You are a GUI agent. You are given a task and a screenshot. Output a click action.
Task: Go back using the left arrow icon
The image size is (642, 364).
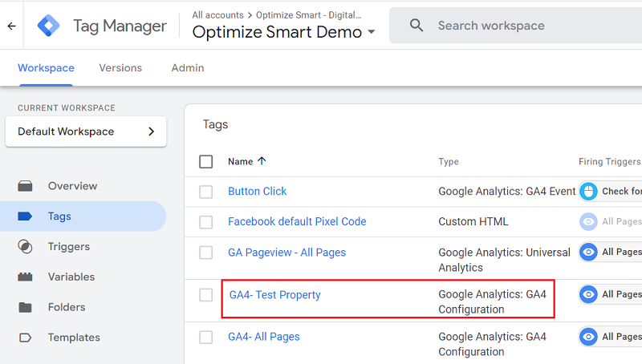[11, 26]
